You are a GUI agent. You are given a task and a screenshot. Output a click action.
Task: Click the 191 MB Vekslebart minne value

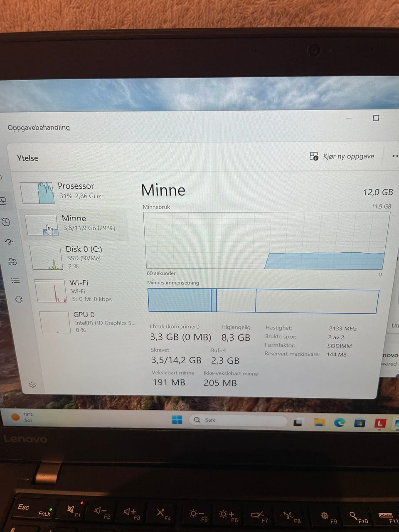pyautogui.click(x=169, y=382)
